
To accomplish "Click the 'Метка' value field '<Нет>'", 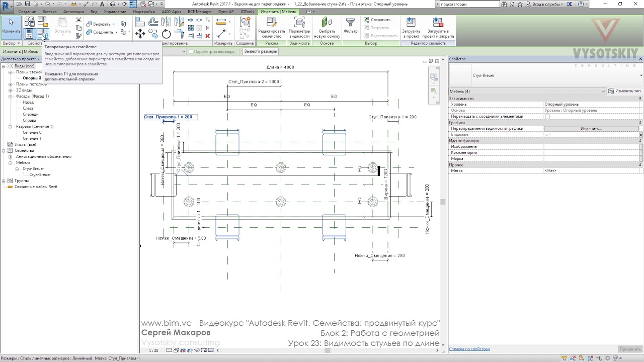I will pos(591,171).
